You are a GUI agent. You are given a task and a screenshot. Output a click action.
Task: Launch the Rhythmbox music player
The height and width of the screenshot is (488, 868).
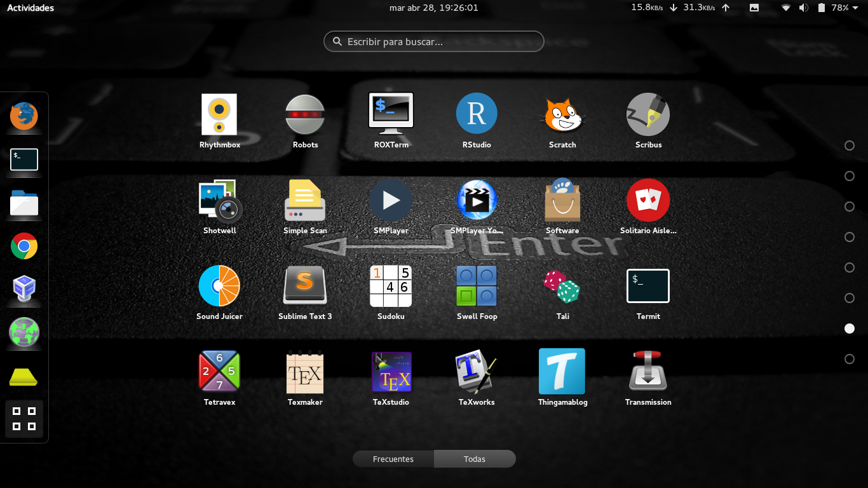click(x=219, y=114)
